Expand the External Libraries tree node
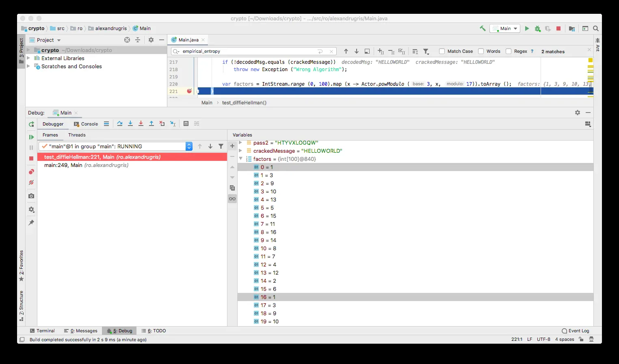 coord(28,58)
